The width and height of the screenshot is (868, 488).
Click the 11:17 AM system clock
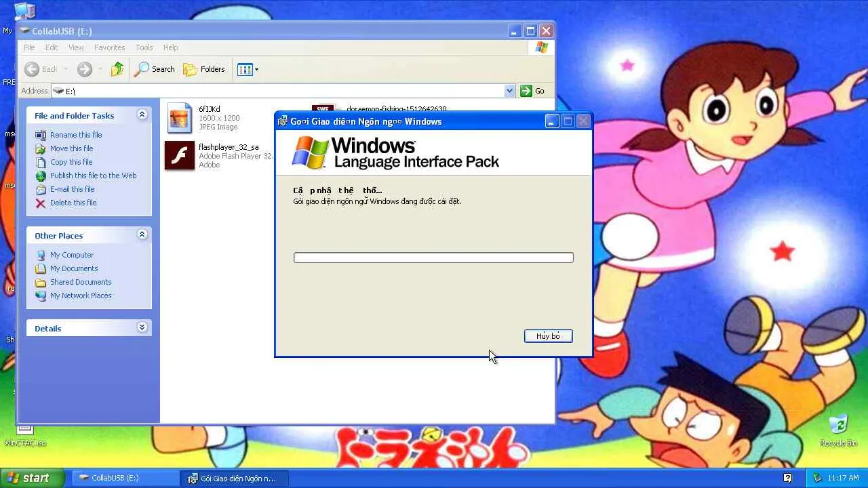coord(844,478)
